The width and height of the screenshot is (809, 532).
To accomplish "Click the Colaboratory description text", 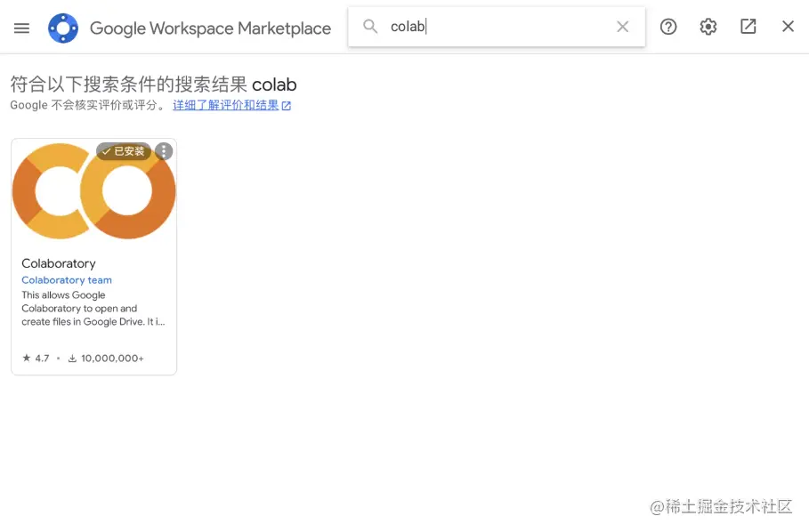I will click(93, 309).
